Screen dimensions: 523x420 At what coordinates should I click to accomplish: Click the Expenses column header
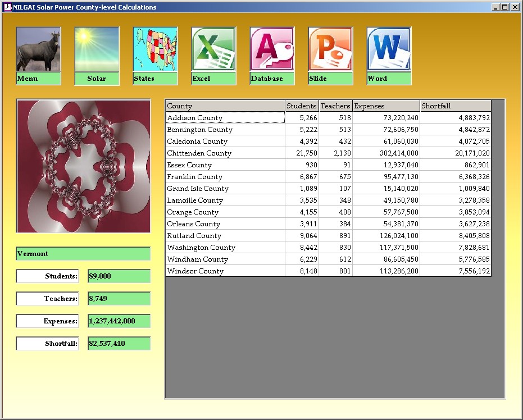[386, 106]
